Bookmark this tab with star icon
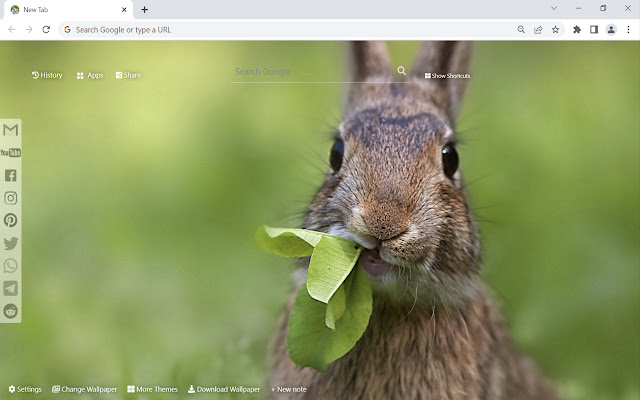The image size is (640, 400). pyautogui.click(x=556, y=29)
